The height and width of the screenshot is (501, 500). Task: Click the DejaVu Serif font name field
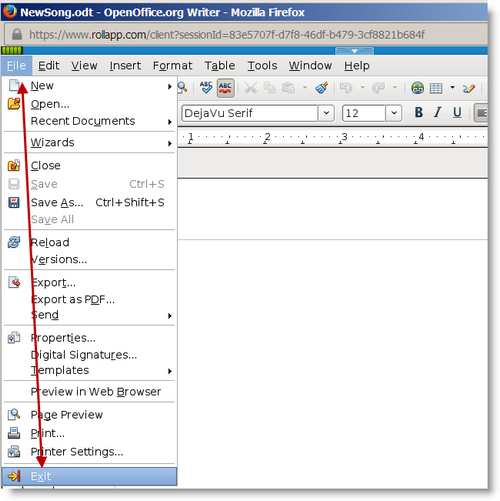pyautogui.click(x=250, y=113)
